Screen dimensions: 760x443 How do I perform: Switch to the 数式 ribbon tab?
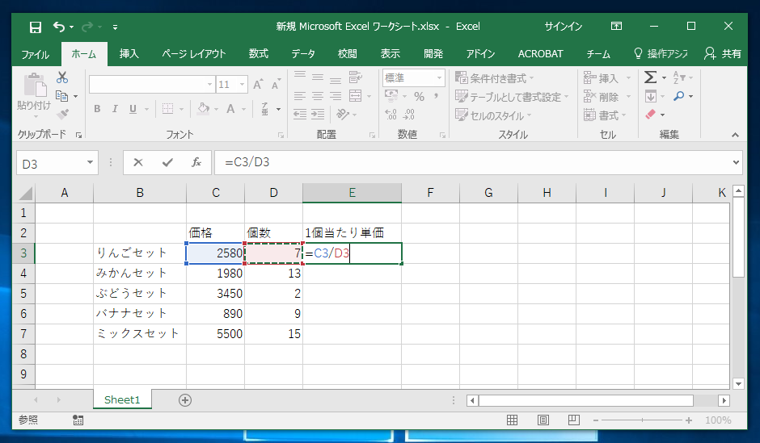pos(259,54)
